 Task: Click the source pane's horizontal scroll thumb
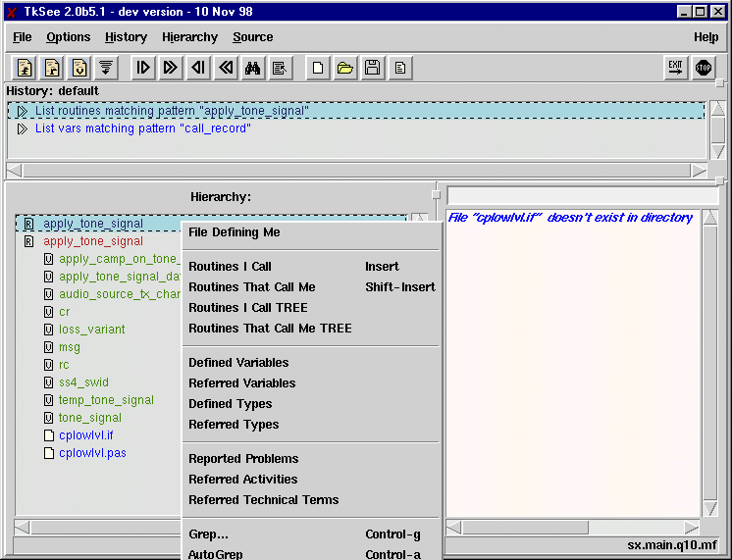[525, 528]
